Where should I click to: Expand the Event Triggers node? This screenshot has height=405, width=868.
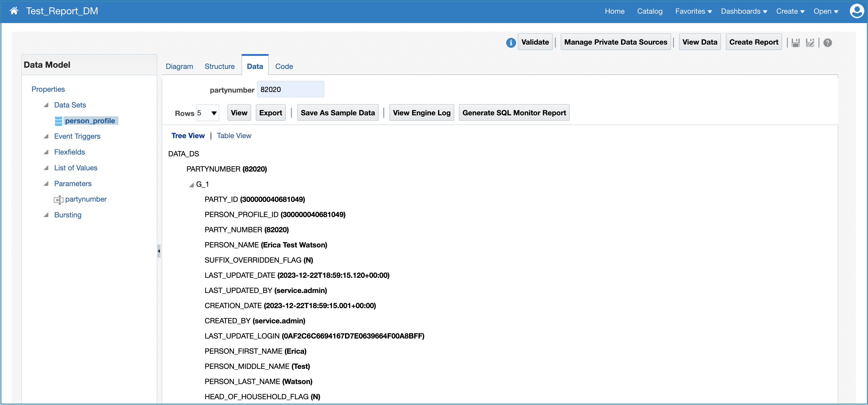tap(46, 136)
